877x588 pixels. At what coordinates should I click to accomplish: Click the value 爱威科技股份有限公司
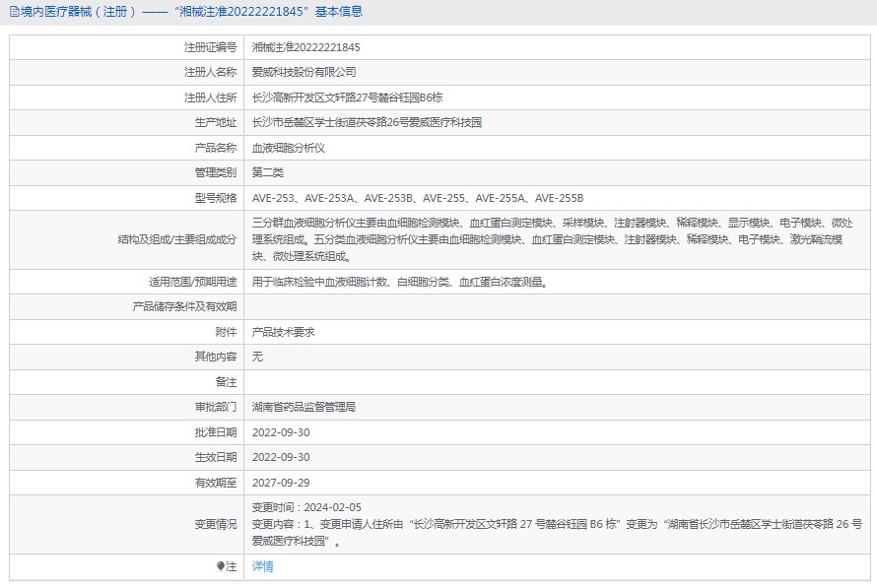(304, 72)
